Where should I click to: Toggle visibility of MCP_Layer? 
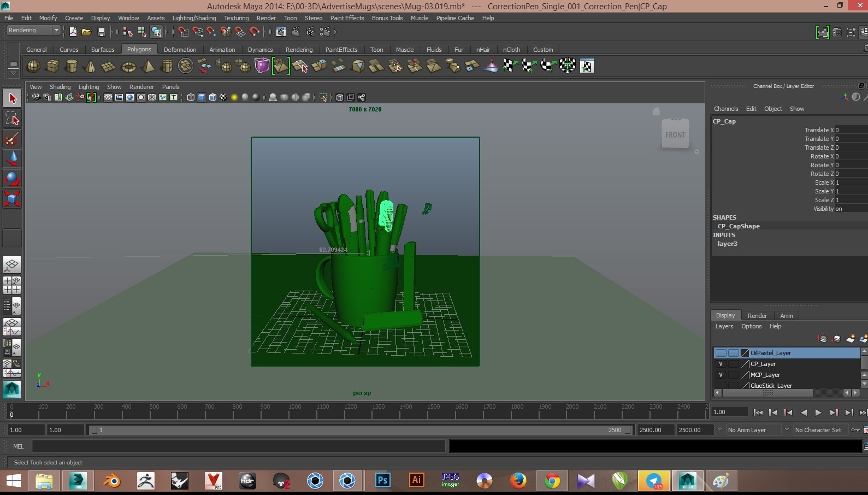721,375
